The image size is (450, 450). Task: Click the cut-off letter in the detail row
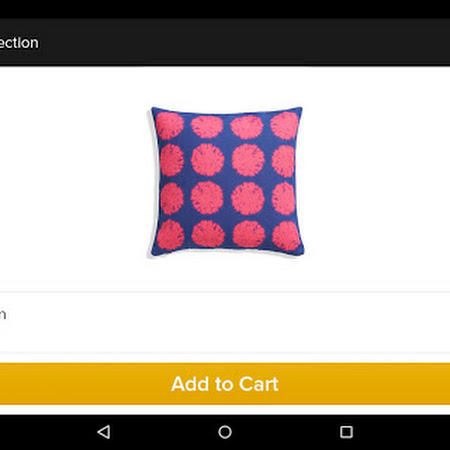click(x=3, y=315)
